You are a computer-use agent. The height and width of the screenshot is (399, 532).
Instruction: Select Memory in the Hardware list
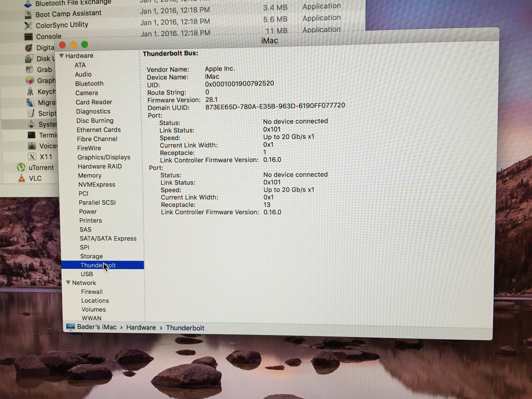point(90,176)
